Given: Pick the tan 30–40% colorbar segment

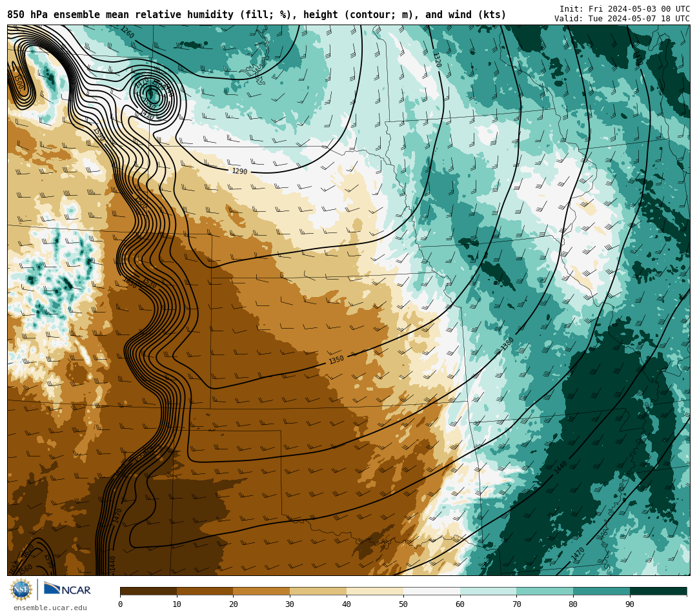Looking at the screenshot, I should point(318,591).
